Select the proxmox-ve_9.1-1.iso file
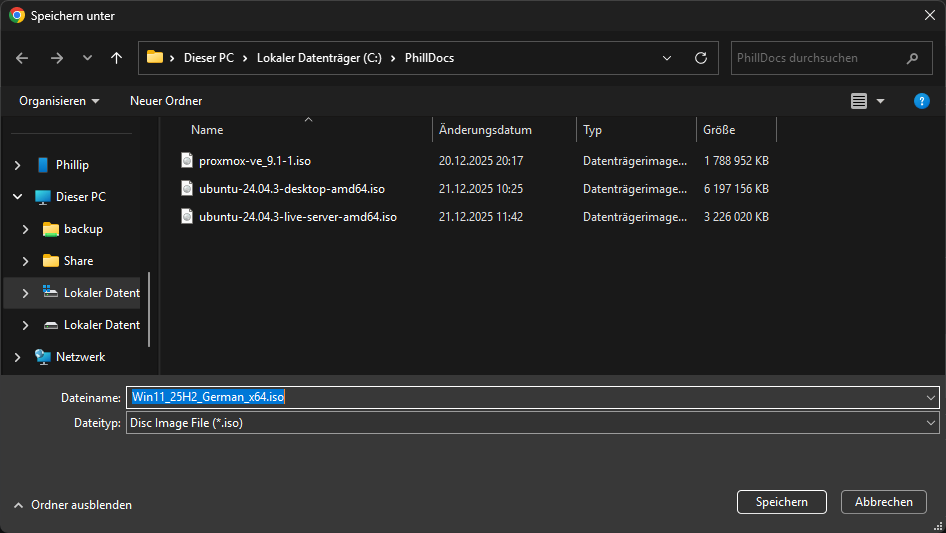Image resolution: width=946 pixels, height=533 pixels. tap(260, 160)
